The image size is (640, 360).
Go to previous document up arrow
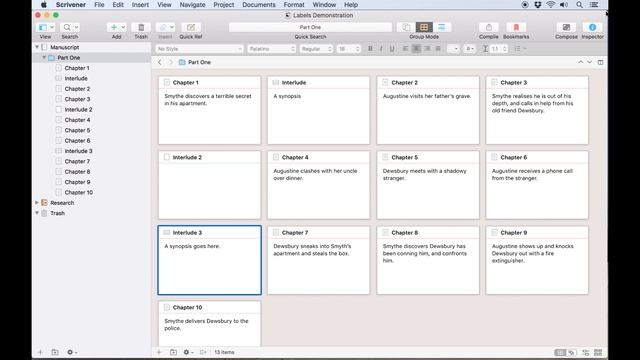[580, 62]
